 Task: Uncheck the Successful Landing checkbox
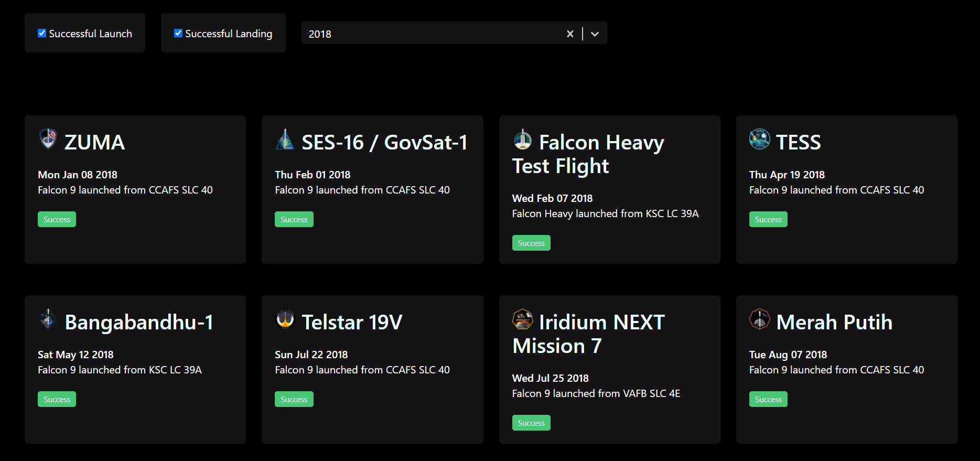(178, 33)
